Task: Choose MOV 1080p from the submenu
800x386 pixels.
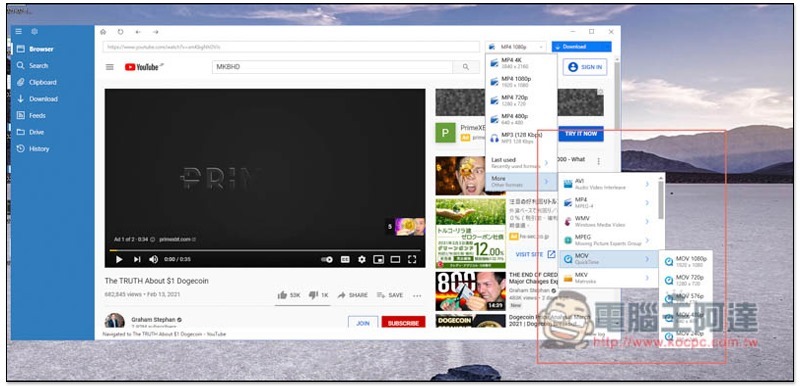Action: coord(685,262)
